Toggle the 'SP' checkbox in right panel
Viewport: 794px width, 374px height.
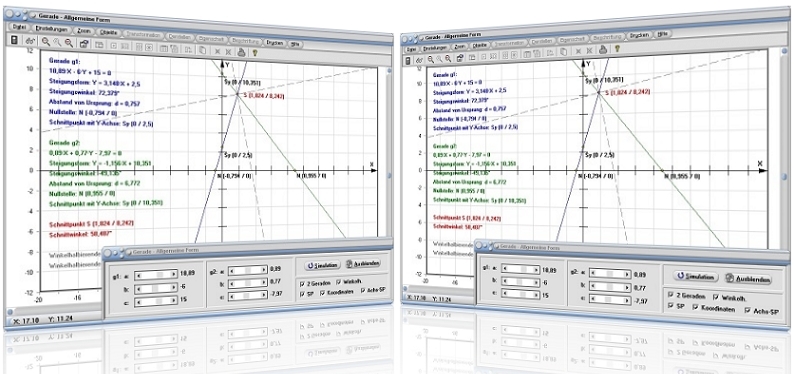[x=671, y=305]
